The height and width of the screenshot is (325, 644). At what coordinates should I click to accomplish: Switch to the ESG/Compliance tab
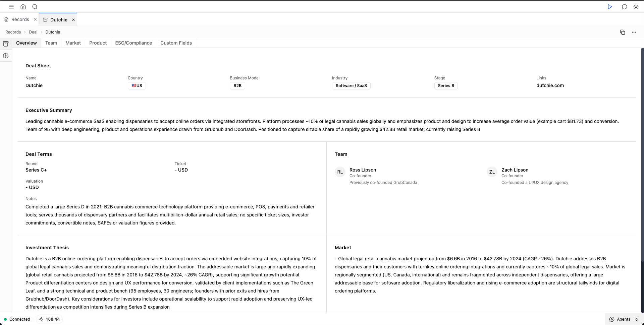pyautogui.click(x=133, y=43)
